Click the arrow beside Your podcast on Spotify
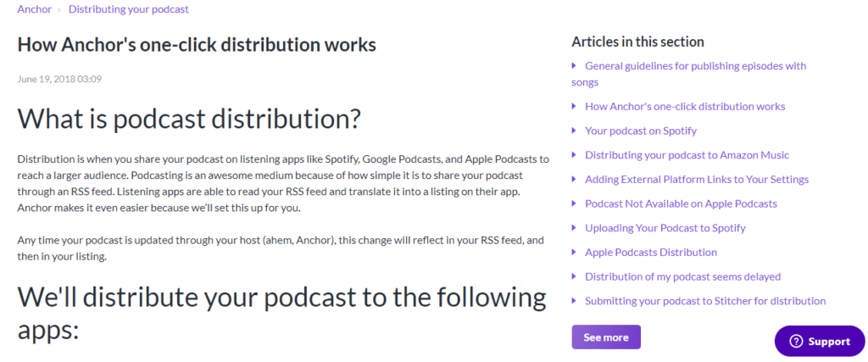 pyautogui.click(x=575, y=131)
